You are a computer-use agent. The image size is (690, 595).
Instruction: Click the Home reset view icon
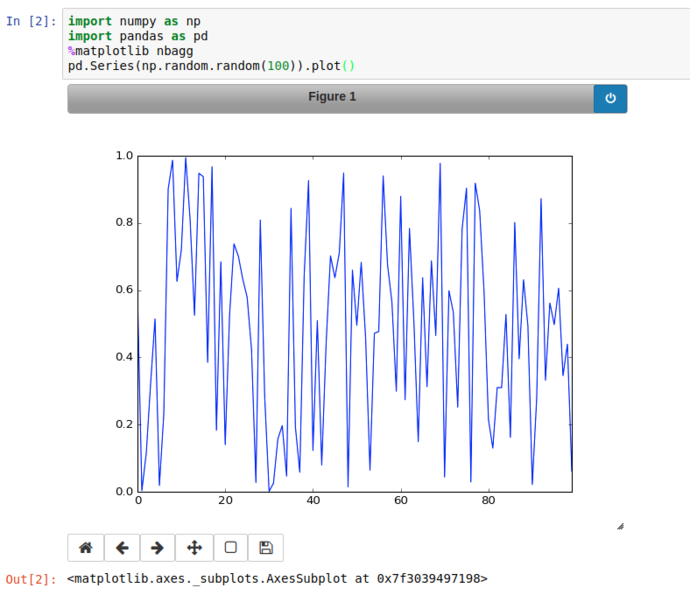pyautogui.click(x=86, y=547)
